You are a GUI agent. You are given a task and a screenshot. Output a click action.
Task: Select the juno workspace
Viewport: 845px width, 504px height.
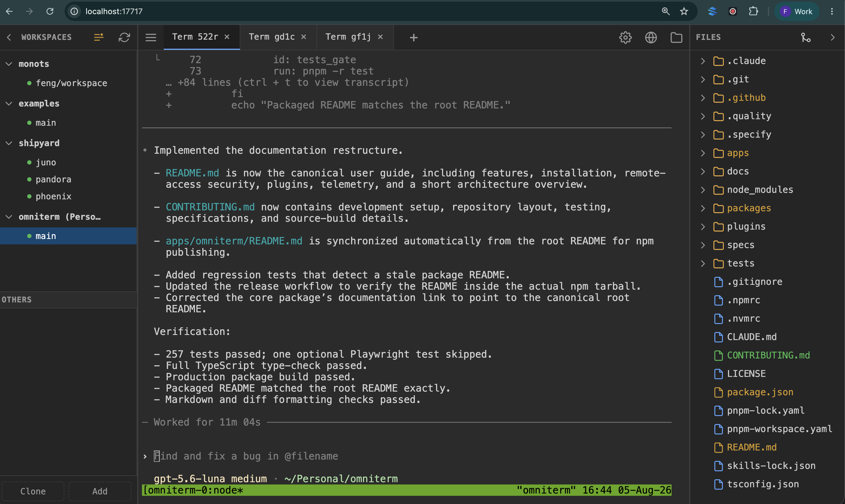point(68,162)
